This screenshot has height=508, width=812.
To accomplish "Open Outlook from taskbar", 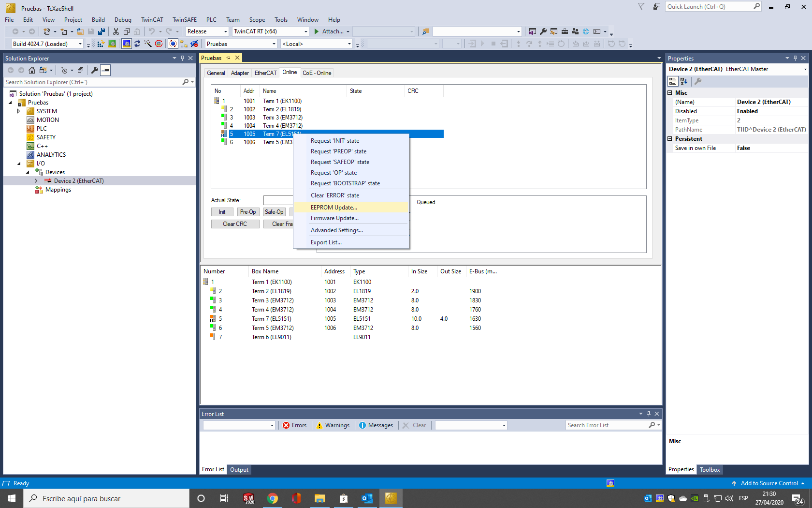I will point(367,498).
